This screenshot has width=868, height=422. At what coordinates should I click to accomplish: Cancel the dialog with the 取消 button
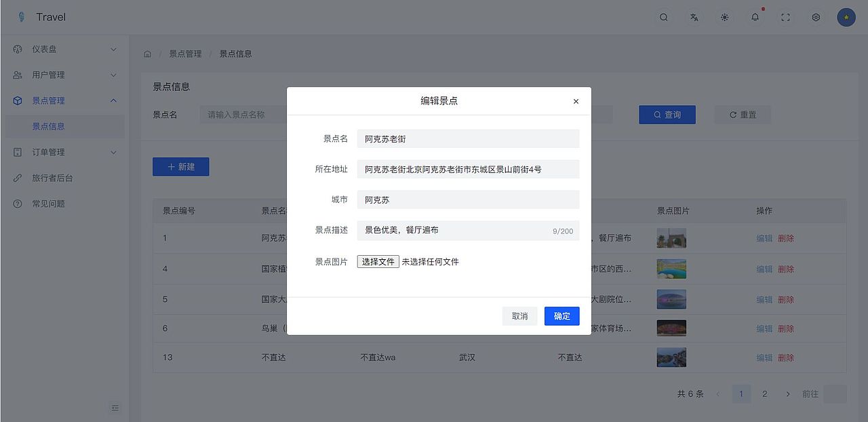tap(519, 316)
